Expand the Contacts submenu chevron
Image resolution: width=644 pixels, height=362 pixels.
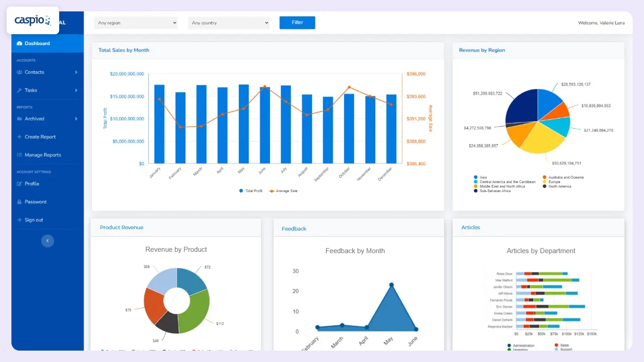tap(76, 72)
